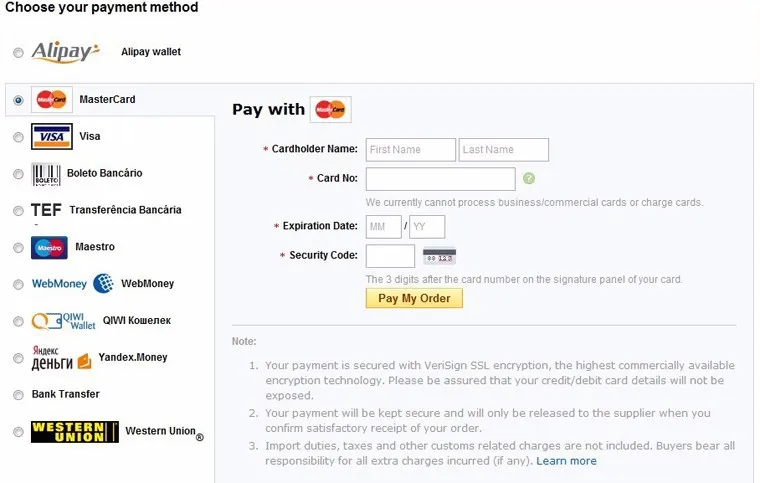
Task: Choose the Yandex.Money radio option
Action: point(18,358)
